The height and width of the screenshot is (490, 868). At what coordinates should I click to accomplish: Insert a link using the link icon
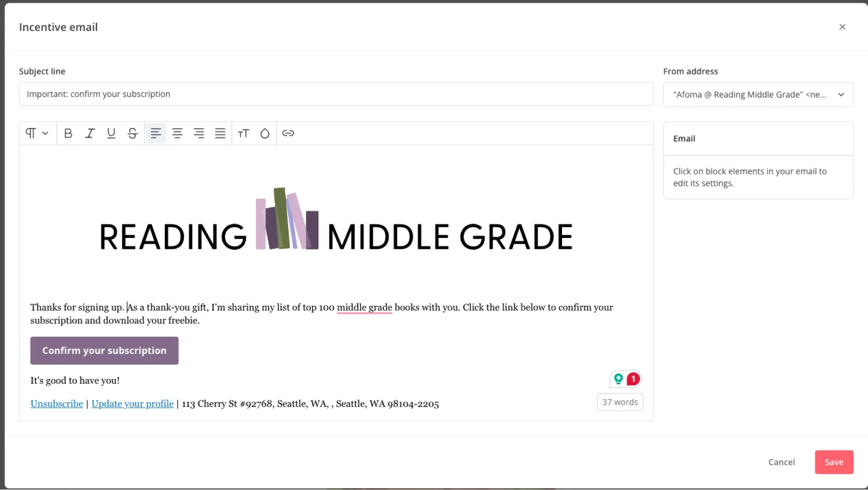[288, 133]
